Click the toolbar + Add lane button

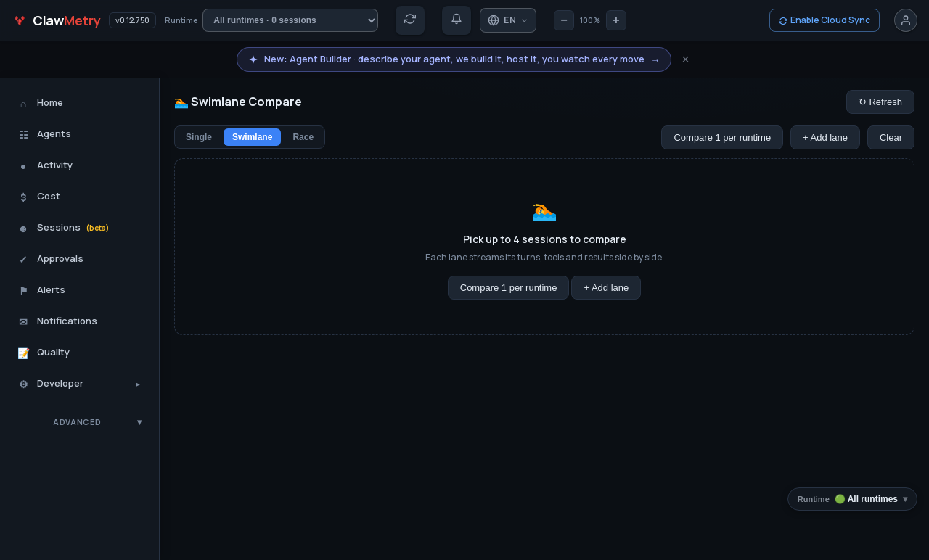point(825,138)
